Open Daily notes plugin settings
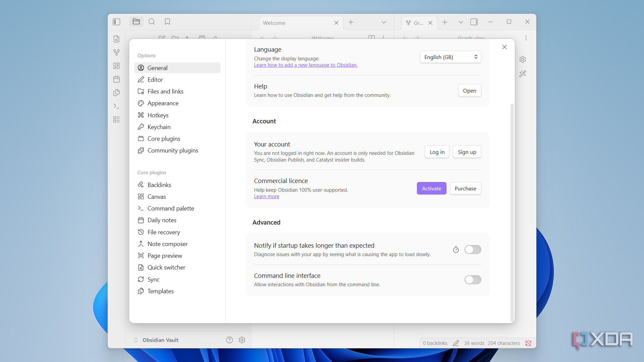This screenshot has width=644, height=362. (177, 220)
